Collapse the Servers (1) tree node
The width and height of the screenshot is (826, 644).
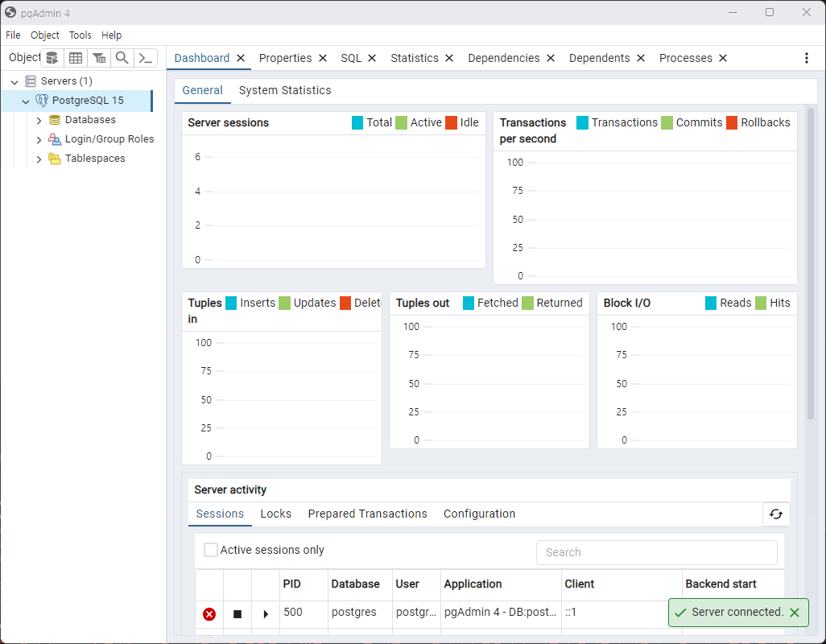pyautogui.click(x=14, y=81)
